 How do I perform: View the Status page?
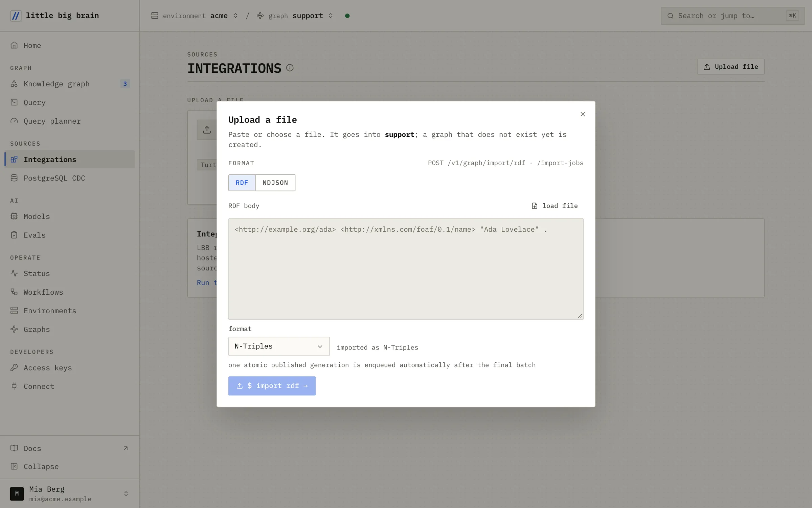pyautogui.click(x=69, y=273)
